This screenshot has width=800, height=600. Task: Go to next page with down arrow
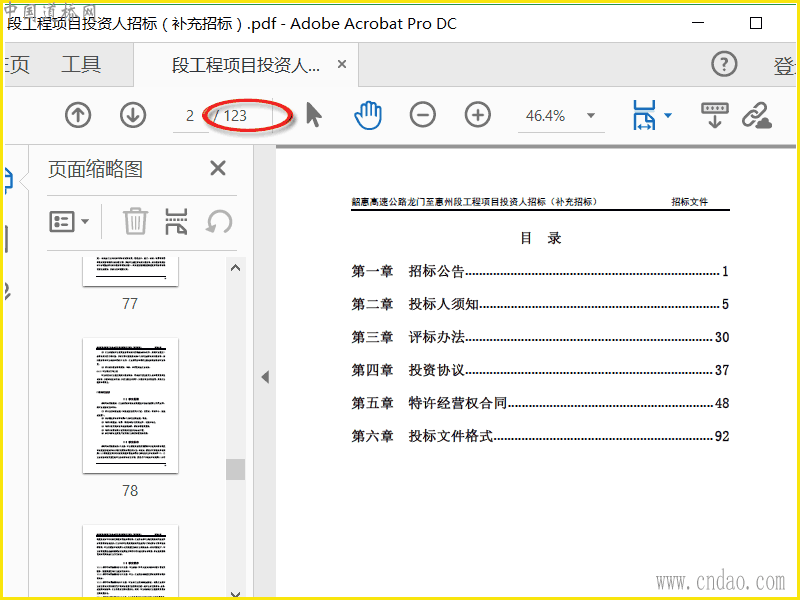click(x=133, y=115)
